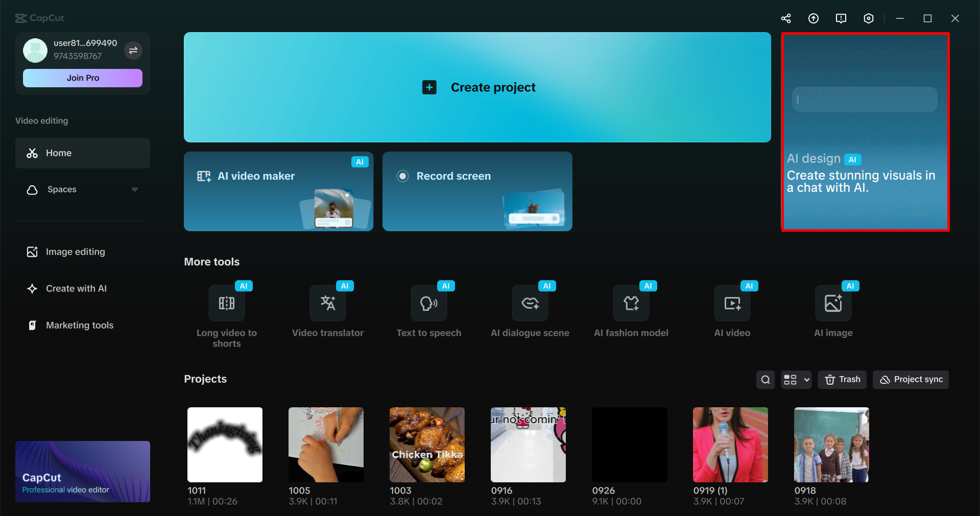The height and width of the screenshot is (516, 980).
Task: Click the user ID 9743598767
Action: [x=78, y=56]
